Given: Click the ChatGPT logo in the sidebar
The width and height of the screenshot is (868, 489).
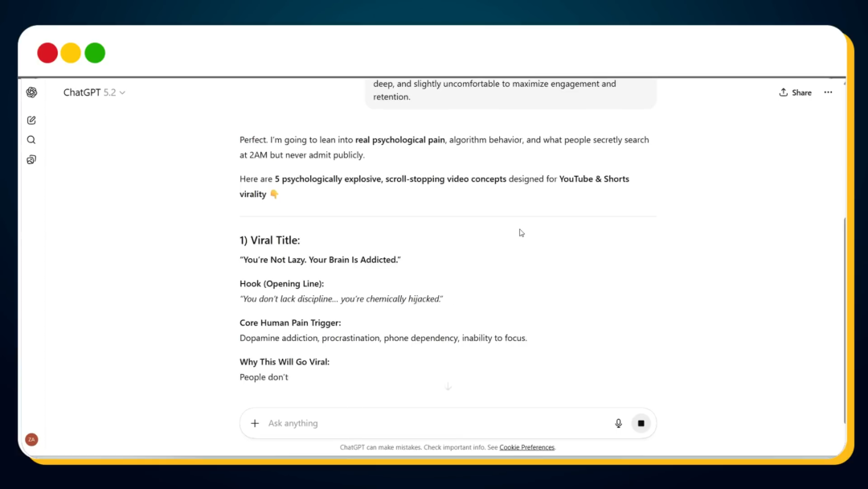Looking at the screenshot, I should [x=31, y=92].
